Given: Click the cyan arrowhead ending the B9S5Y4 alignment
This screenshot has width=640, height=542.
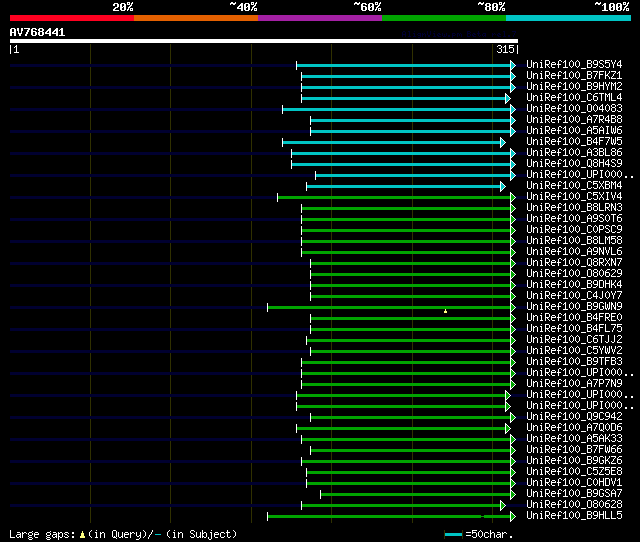Looking at the screenshot, I should tap(513, 65).
